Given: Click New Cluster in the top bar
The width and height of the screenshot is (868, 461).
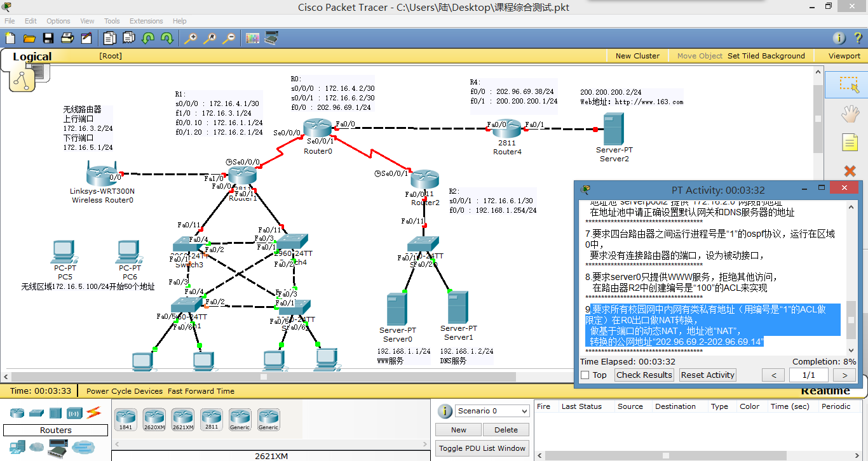Looking at the screenshot, I should [x=637, y=56].
